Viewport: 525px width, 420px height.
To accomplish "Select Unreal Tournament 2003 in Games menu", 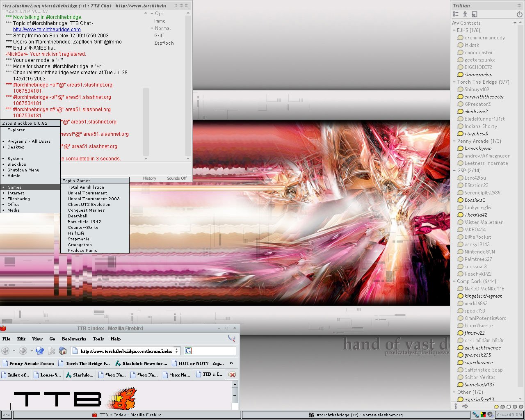I will (x=95, y=199).
